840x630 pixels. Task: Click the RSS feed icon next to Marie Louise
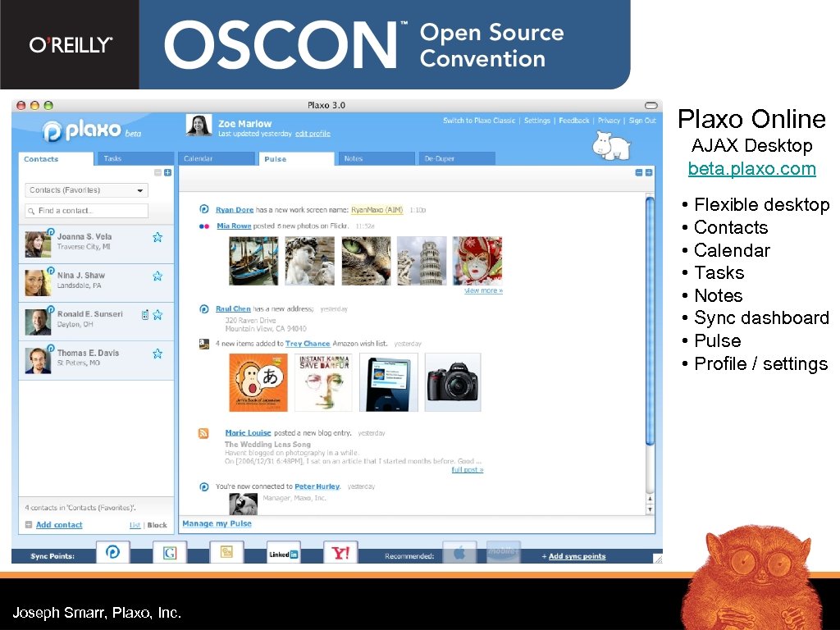(203, 432)
